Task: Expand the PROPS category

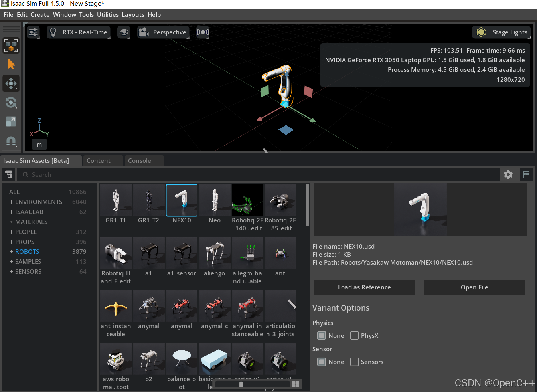Action: coord(12,242)
